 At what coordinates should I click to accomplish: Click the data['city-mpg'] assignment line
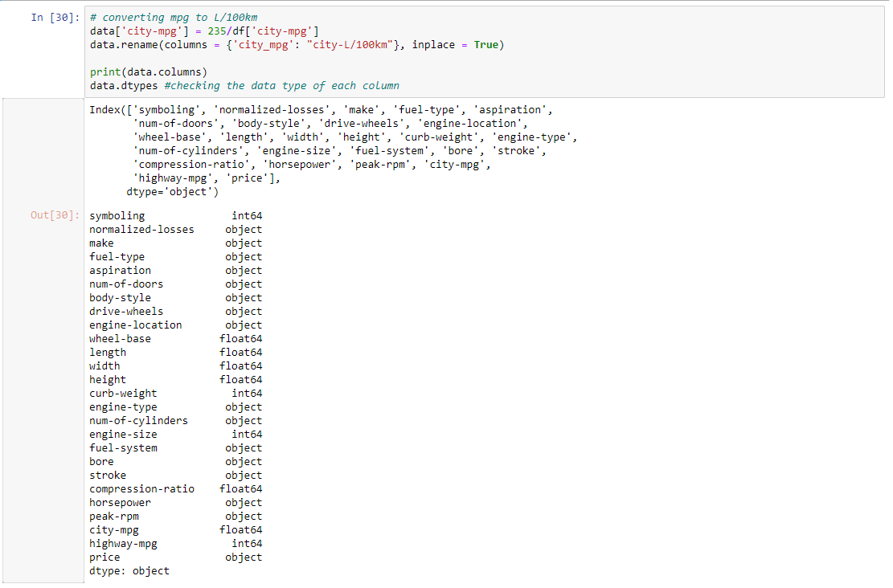[x=204, y=31]
